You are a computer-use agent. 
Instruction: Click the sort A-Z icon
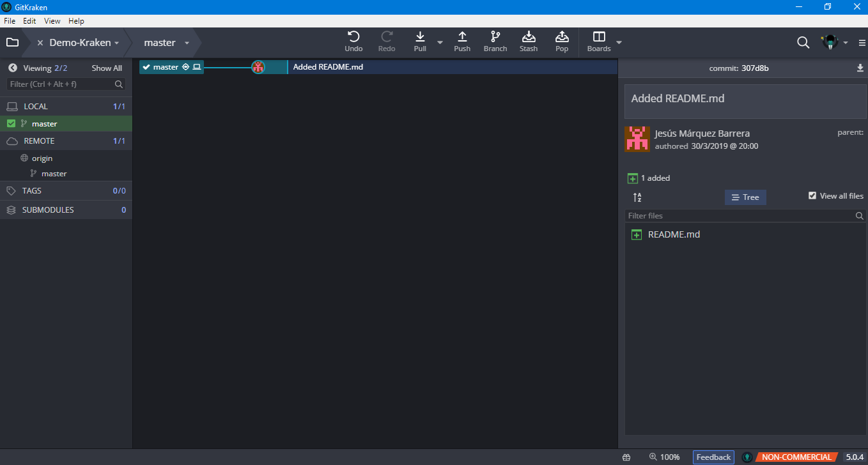tap(637, 198)
